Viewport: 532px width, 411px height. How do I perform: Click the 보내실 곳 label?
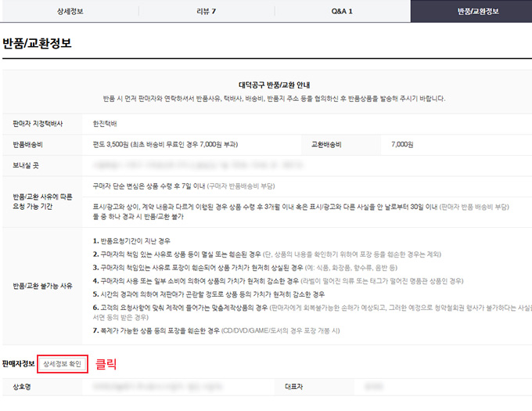coord(26,166)
